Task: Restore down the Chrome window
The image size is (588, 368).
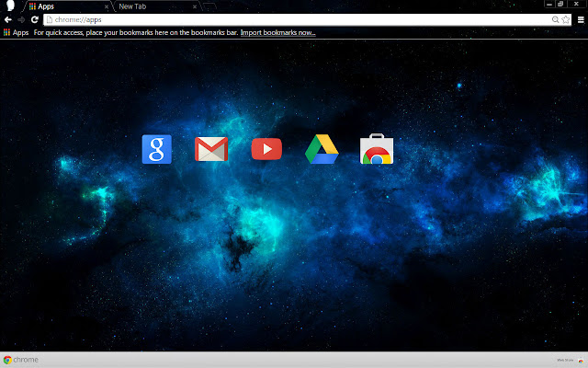Action: coord(560,4)
